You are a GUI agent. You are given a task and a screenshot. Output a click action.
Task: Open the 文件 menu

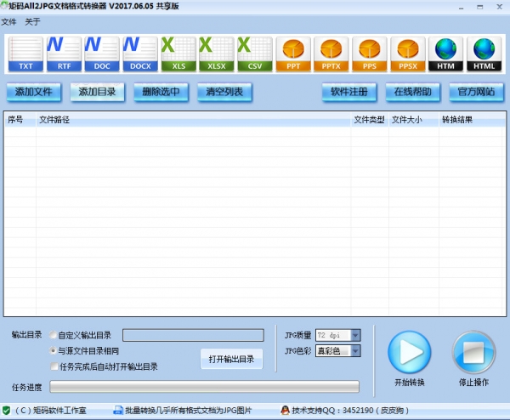tap(9, 21)
